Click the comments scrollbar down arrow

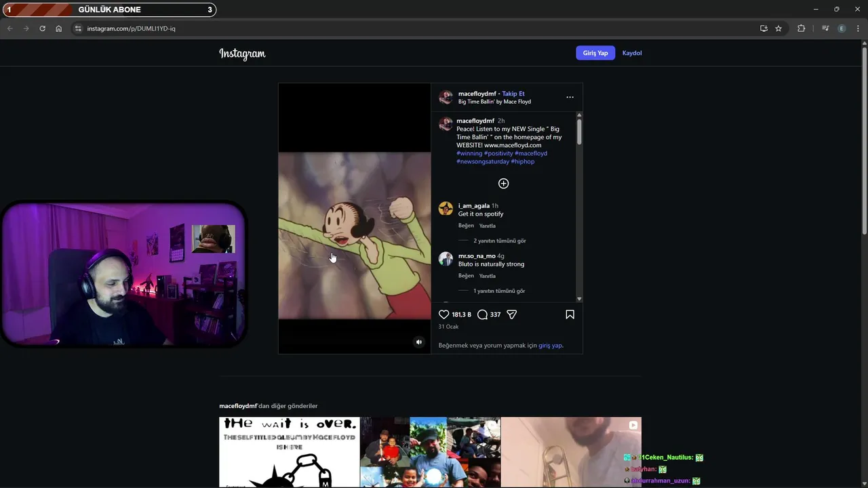click(579, 299)
